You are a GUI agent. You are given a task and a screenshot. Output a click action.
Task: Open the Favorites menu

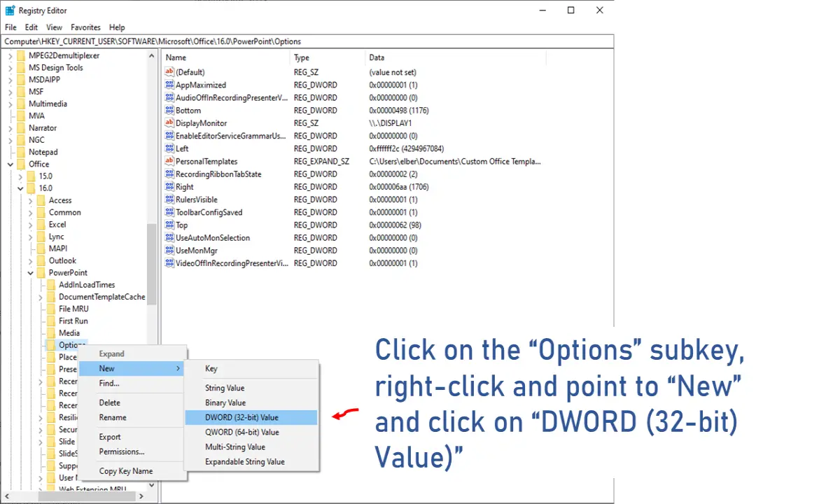click(86, 27)
